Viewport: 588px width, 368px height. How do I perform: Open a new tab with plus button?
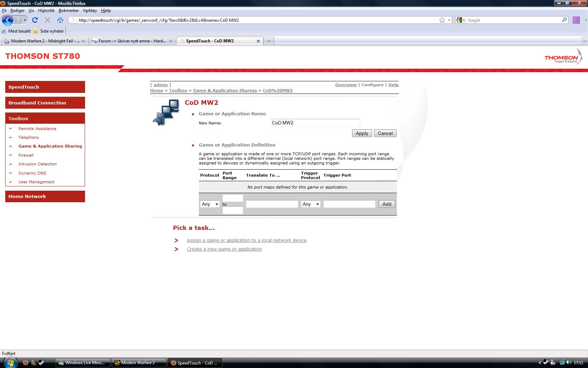[x=269, y=41]
